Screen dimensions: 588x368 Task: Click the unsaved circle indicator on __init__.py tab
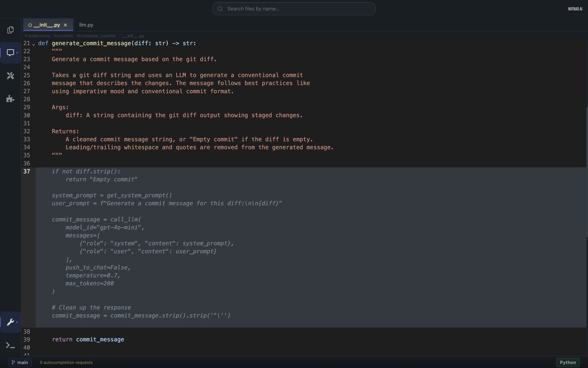30,25
